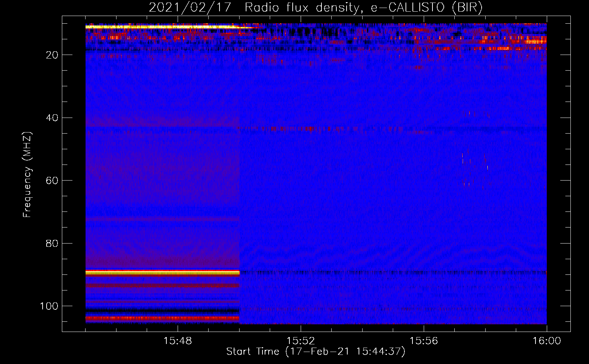Click the 15:56 time tick label
Screen dimensions: 589x364
[424, 341]
